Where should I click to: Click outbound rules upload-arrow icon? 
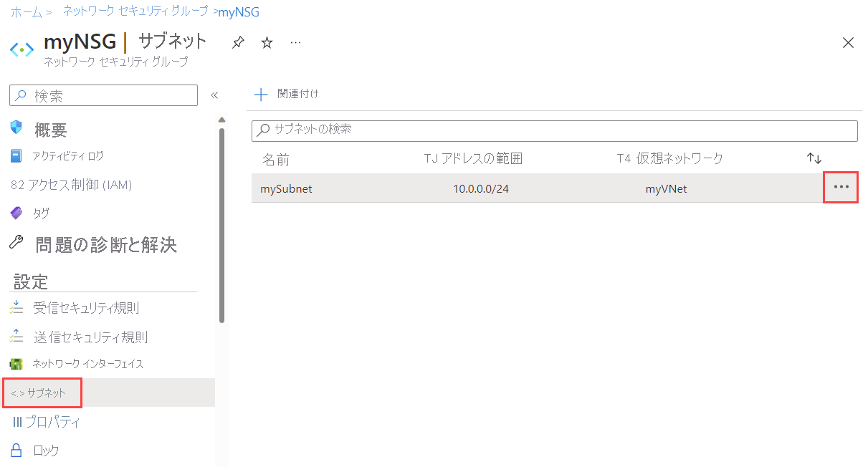point(16,336)
